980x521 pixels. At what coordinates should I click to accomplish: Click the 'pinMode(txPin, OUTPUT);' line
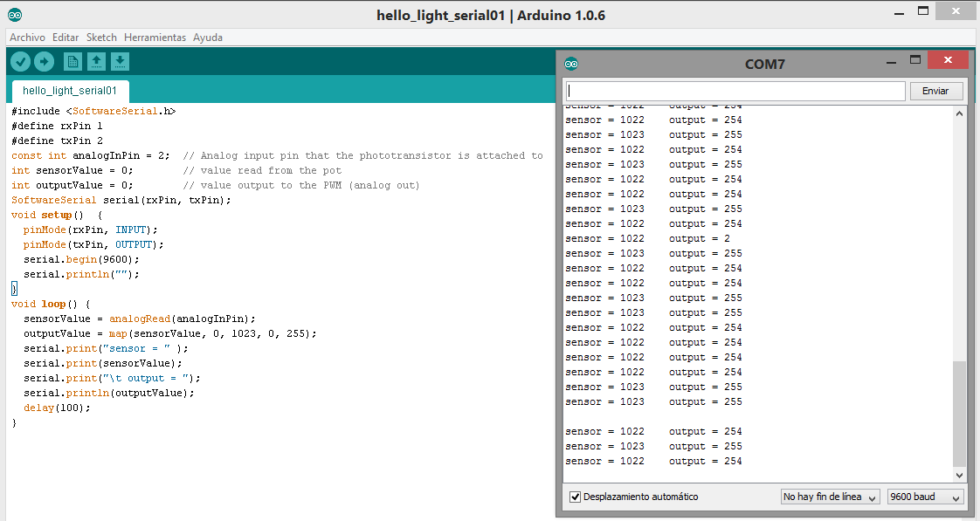pos(93,245)
